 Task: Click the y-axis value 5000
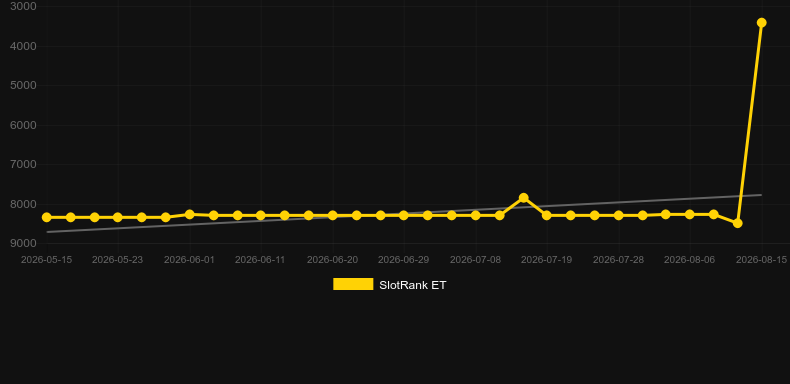(23, 86)
